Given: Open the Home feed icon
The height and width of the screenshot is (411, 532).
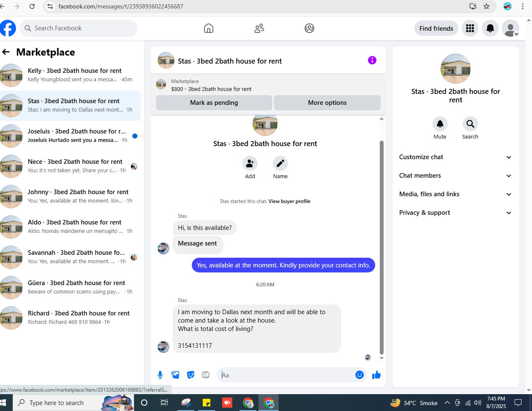Looking at the screenshot, I should (x=209, y=28).
